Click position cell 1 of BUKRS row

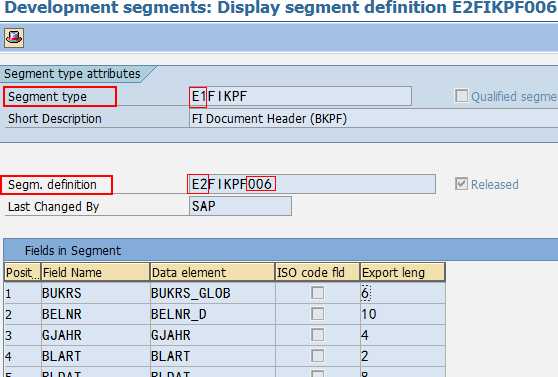(x=22, y=293)
